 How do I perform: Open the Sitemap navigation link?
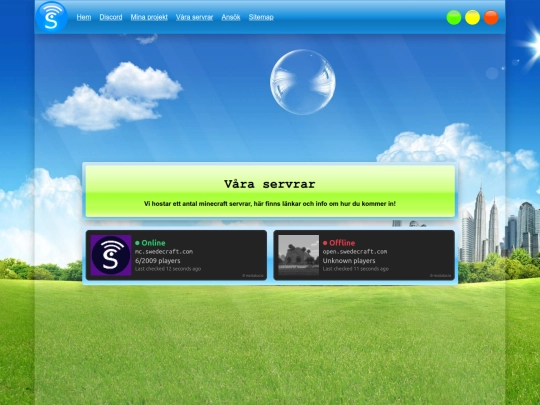click(261, 17)
